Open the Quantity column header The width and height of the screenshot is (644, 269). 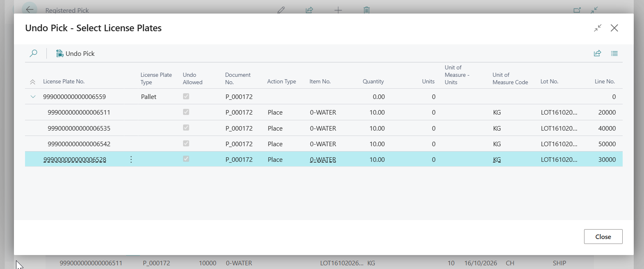click(x=373, y=81)
